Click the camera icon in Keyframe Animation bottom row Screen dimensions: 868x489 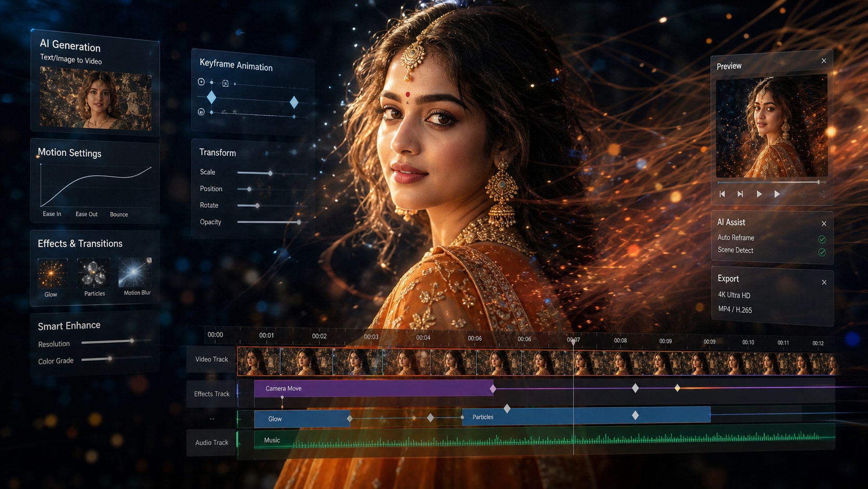point(201,112)
